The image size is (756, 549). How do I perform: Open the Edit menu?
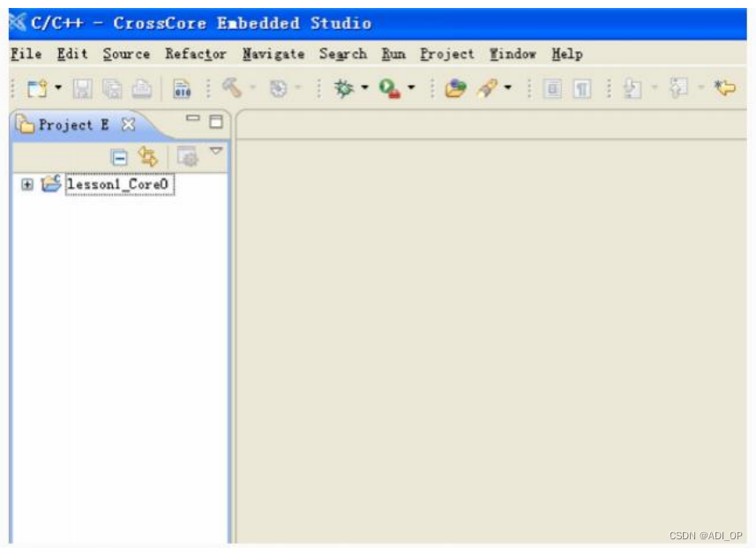pos(72,54)
